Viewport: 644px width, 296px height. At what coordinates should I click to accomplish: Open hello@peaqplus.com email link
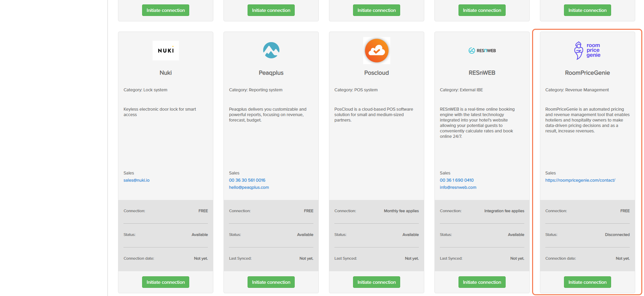pyautogui.click(x=249, y=187)
